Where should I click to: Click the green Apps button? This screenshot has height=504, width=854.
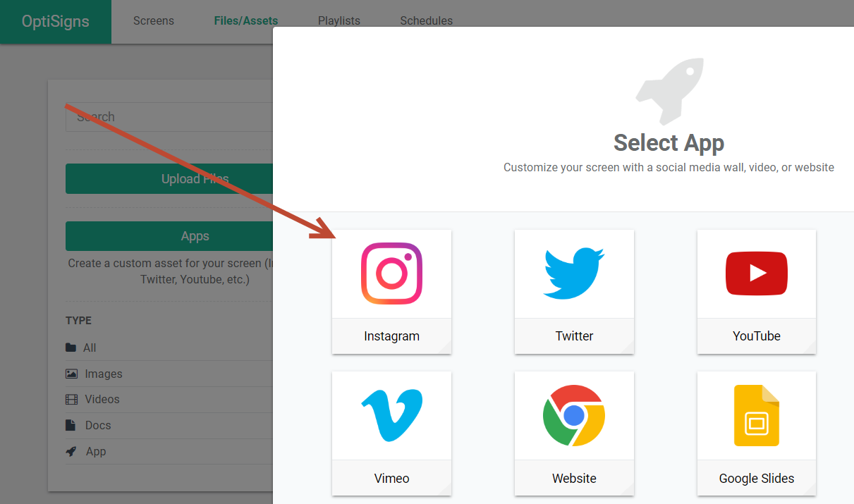pyautogui.click(x=169, y=236)
